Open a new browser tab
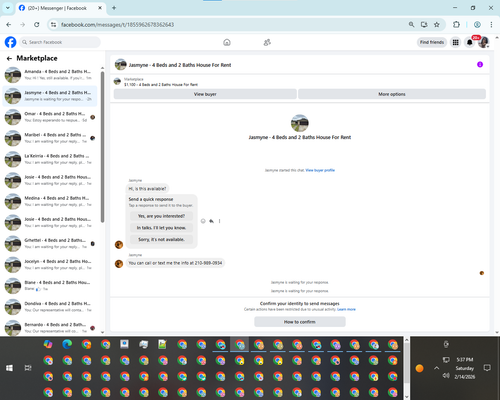This screenshot has height=400, width=500. coord(114,8)
